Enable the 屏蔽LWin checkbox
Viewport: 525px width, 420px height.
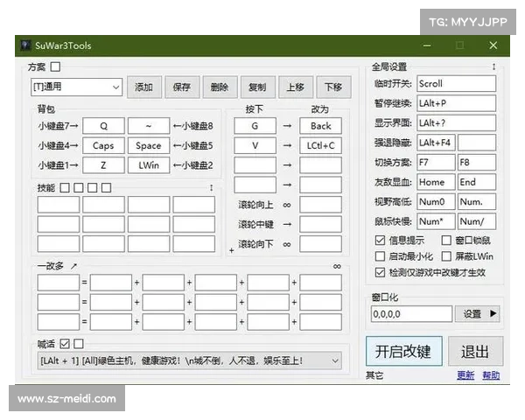[x=446, y=256]
